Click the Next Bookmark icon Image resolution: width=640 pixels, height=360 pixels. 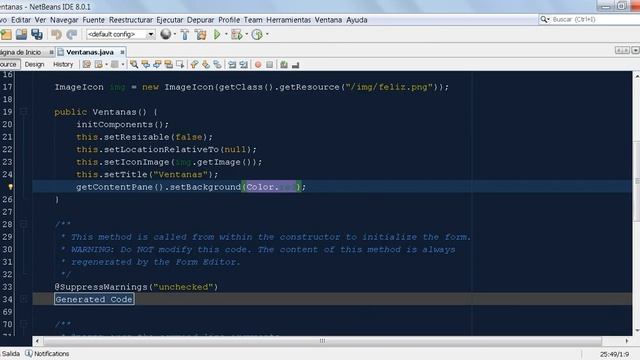pos(206,64)
